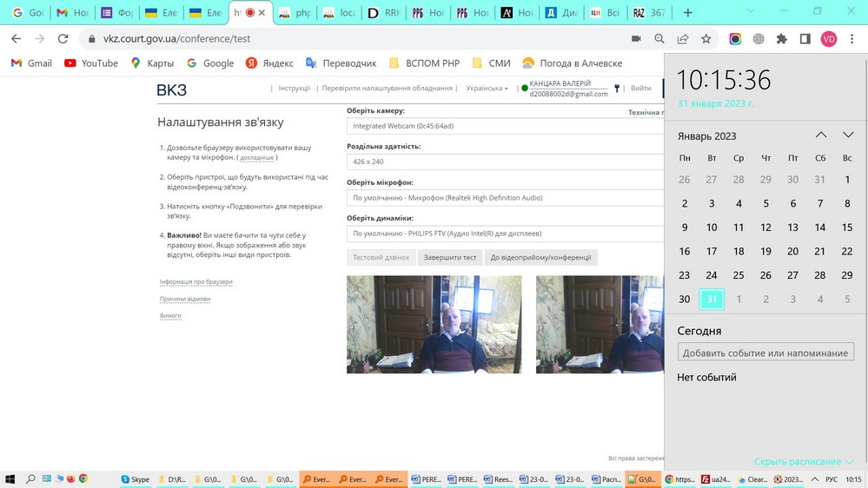This screenshot has height=488, width=868.
Task: Open the browser side panel
Action: 805,39
